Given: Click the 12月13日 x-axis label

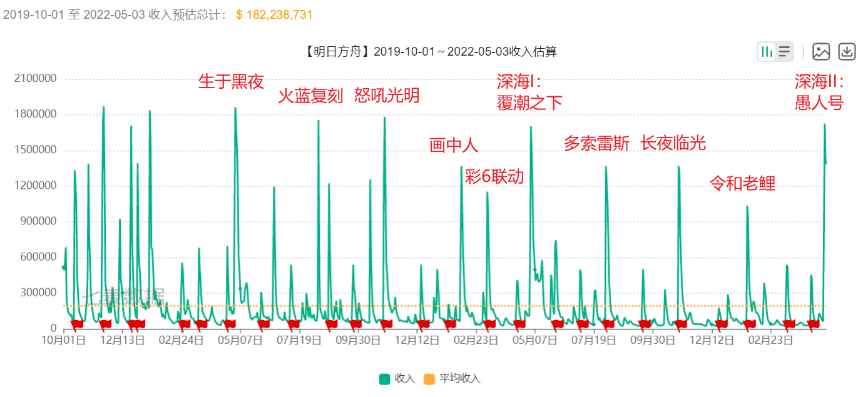Looking at the screenshot, I should point(123,341).
